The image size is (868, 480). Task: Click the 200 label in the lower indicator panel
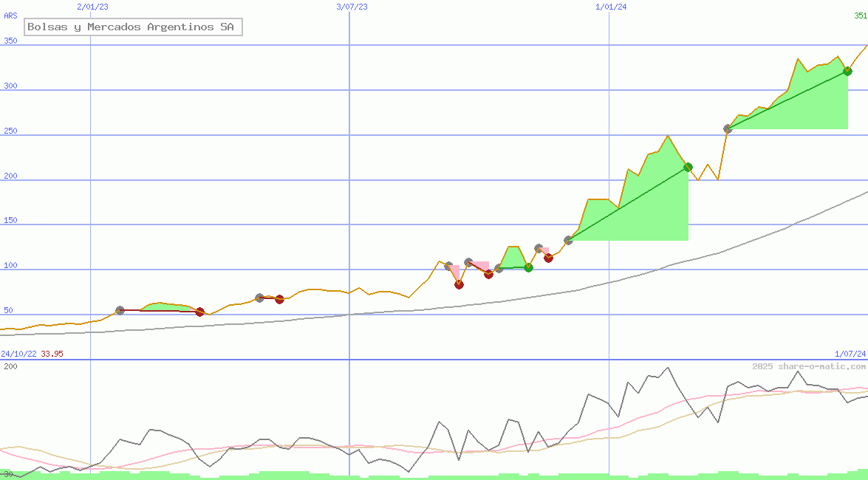(10, 366)
